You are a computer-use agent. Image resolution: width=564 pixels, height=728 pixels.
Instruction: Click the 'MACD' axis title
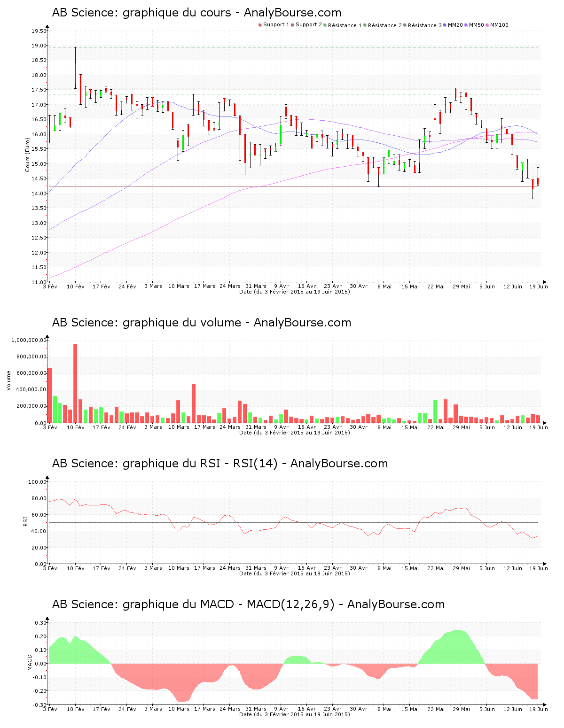click(x=30, y=662)
